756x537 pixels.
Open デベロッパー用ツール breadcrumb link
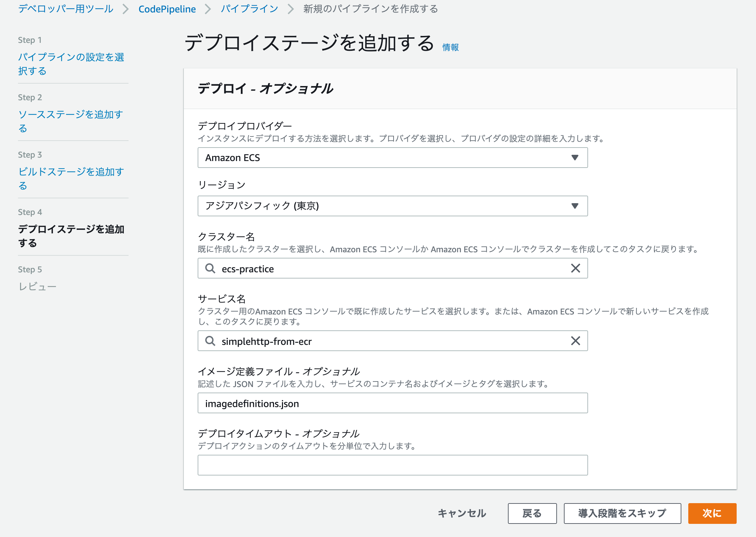[65, 9]
